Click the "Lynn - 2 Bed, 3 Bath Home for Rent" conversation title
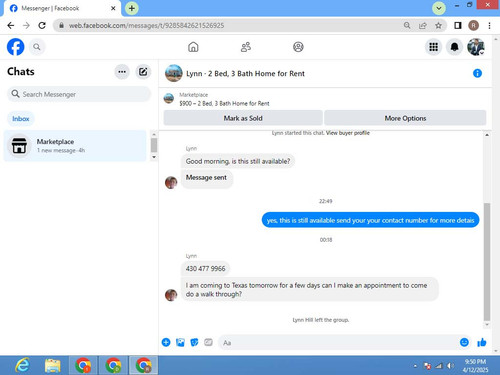Screen dimensions: 500x375 pos(245,74)
